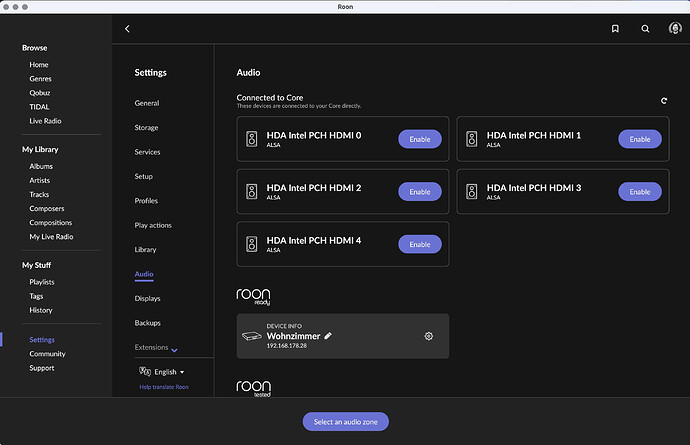Click the HDMI 4 speaker icon
Screen dimensions: 690x445
[252, 244]
